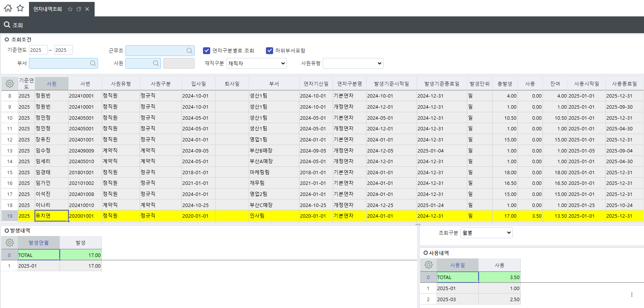Select employee 임경태 cell
This screenshot has height=308, width=644.
[x=52, y=172]
